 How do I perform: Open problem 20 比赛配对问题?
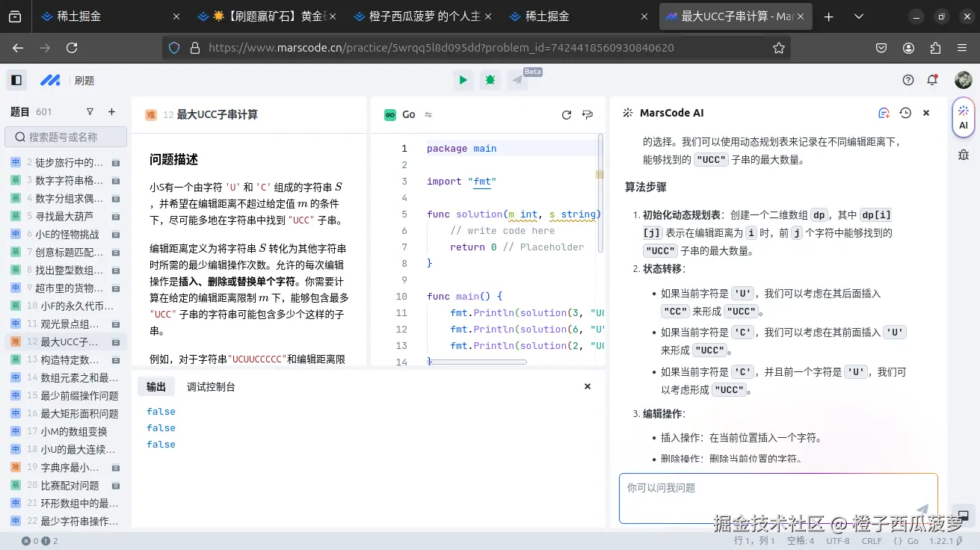(65, 485)
